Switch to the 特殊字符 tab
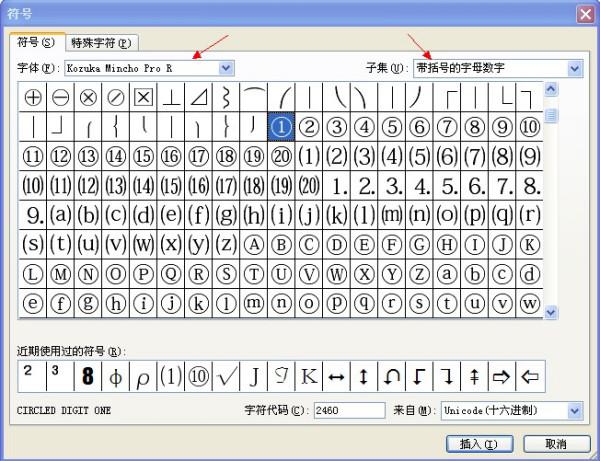Image resolution: width=600 pixels, height=461 pixels. (x=101, y=43)
